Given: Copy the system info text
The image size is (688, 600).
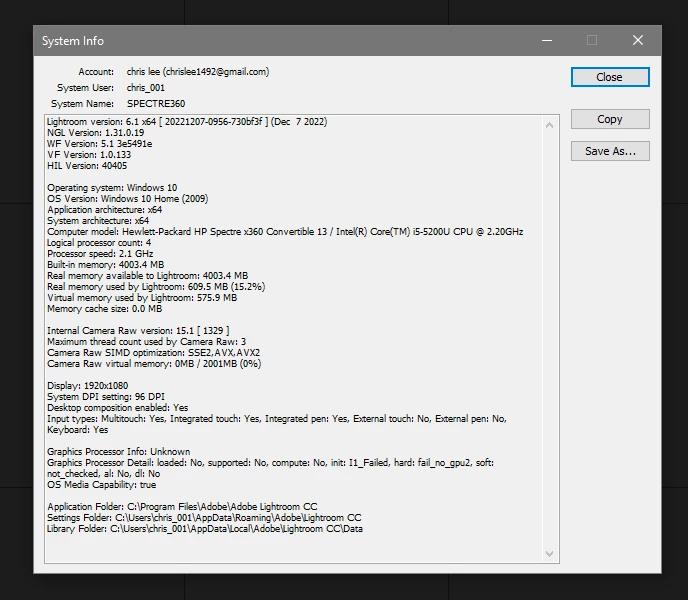Looking at the screenshot, I should click(x=610, y=119).
